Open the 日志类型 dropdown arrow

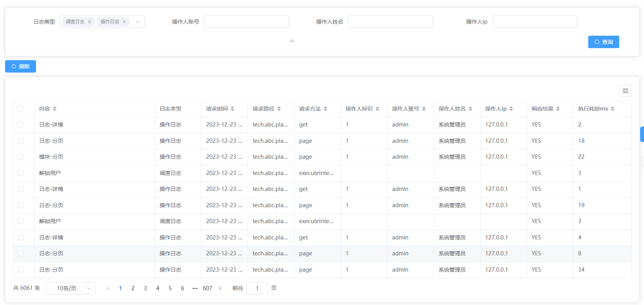138,22
